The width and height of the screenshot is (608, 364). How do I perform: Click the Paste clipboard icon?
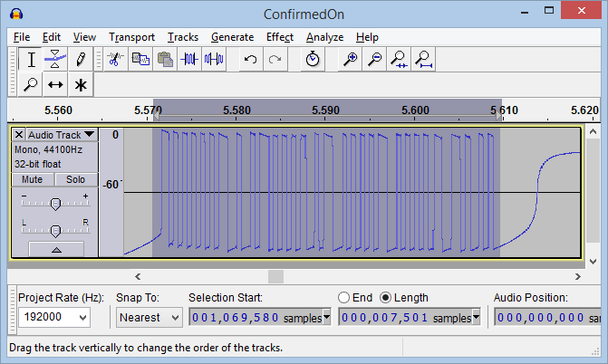[165, 60]
